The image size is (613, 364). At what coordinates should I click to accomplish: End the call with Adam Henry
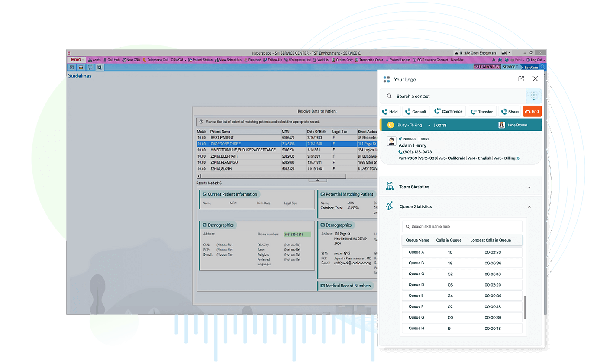click(532, 111)
